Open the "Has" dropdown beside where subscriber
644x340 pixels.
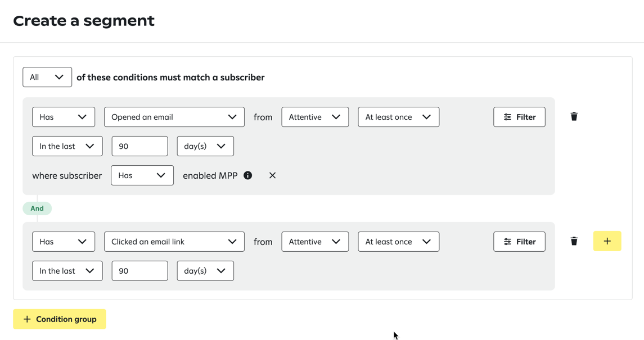[142, 175]
